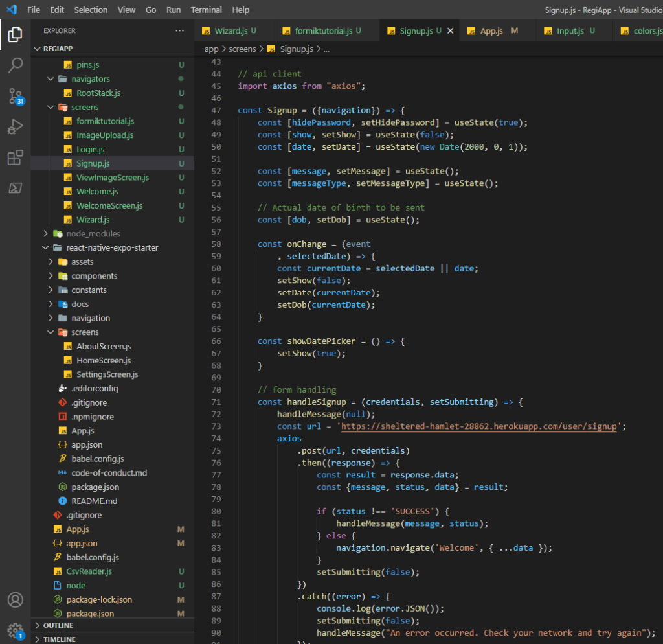The height and width of the screenshot is (644, 663).
Task: Click the Explorer files icon
Action: [x=15, y=34]
